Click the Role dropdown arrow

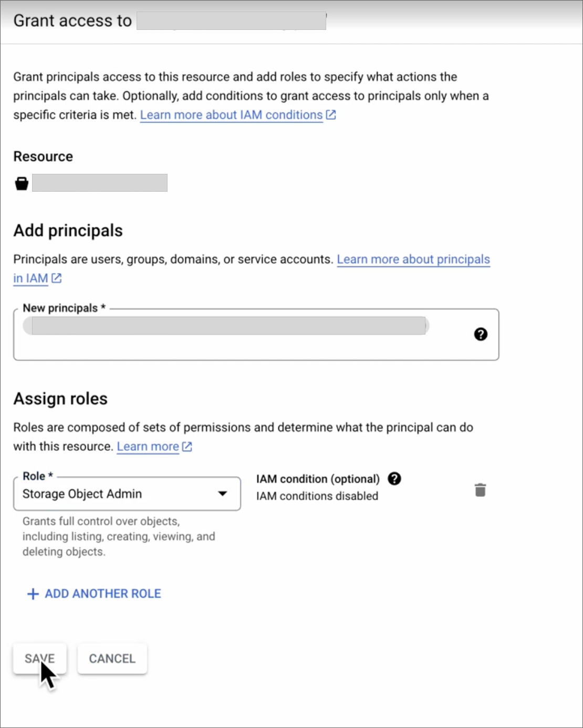coord(223,494)
